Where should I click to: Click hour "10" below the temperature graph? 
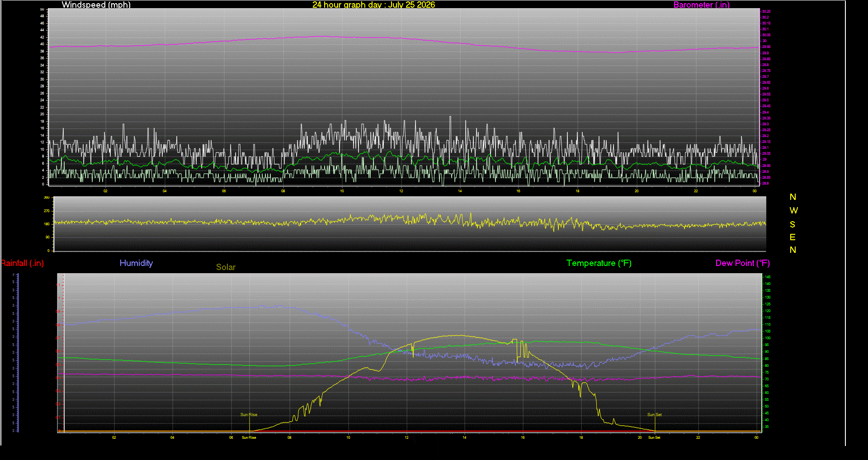(x=348, y=437)
